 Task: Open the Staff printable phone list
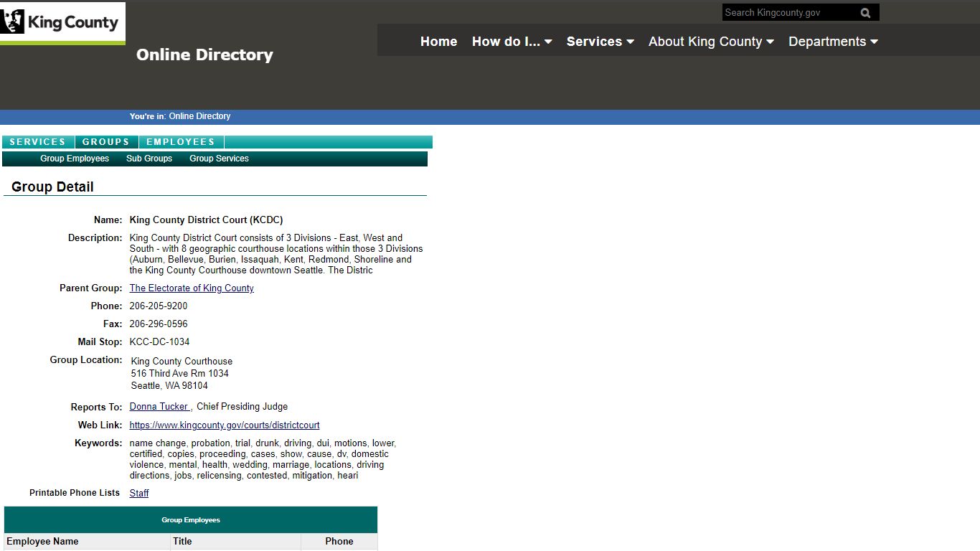[x=139, y=494]
